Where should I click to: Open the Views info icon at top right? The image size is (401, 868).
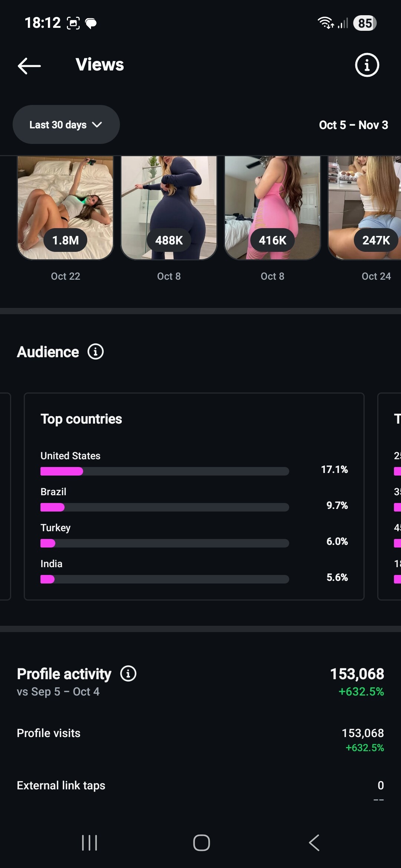pyautogui.click(x=367, y=65)
